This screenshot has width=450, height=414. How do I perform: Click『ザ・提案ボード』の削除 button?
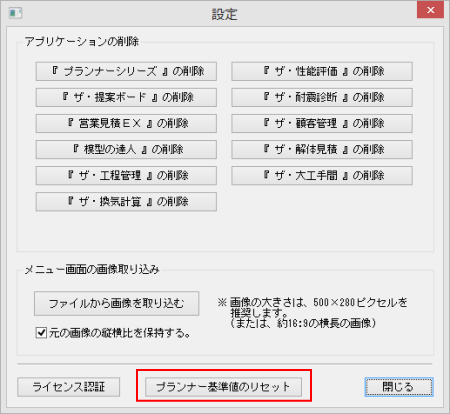coord(126,97)
